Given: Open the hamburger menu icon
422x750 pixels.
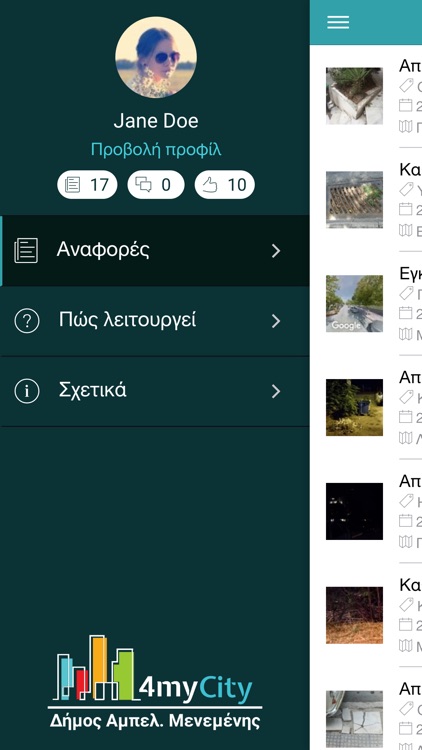Looking at the screenshot, I should tap(338, 22).
